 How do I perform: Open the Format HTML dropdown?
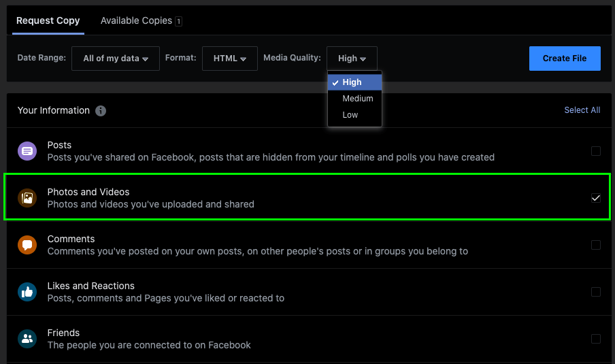tap(230, 59)
